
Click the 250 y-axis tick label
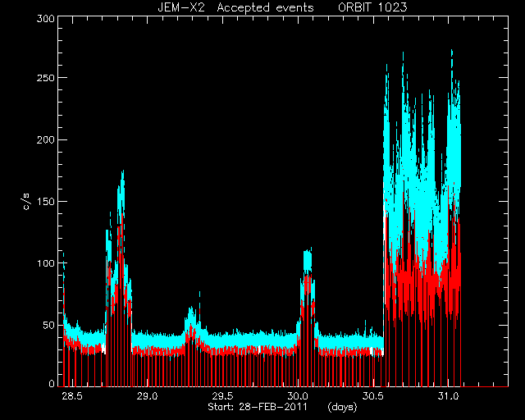point(46,78)
